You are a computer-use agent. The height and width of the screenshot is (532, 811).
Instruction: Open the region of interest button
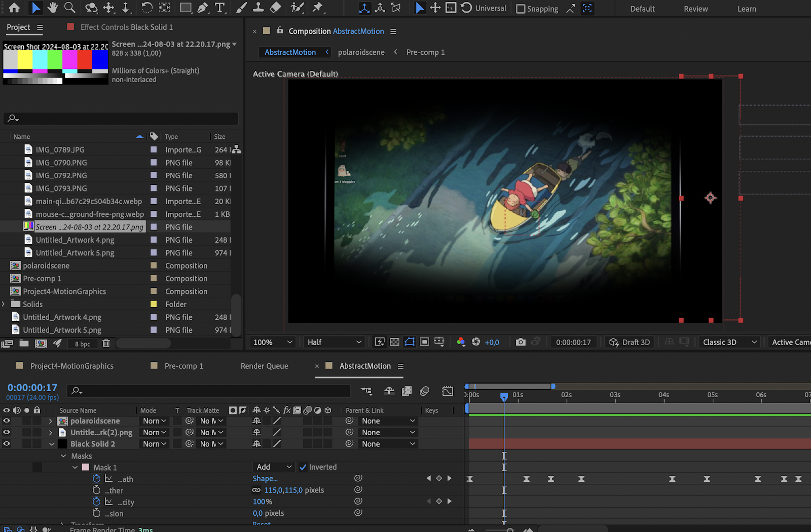tap(425, 342)
